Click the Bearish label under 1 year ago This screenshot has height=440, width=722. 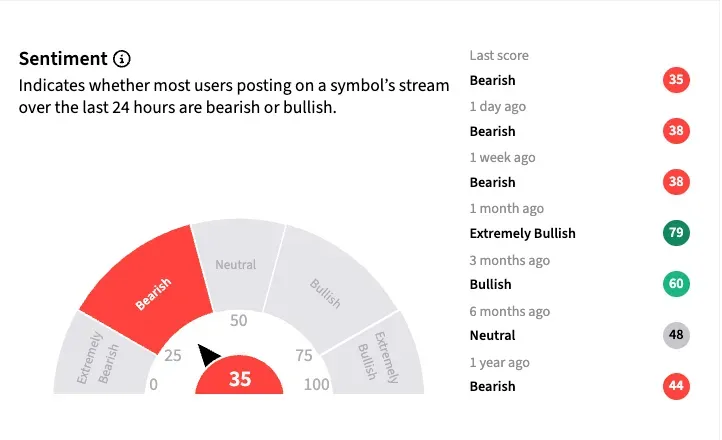click(x=492, y=386)
